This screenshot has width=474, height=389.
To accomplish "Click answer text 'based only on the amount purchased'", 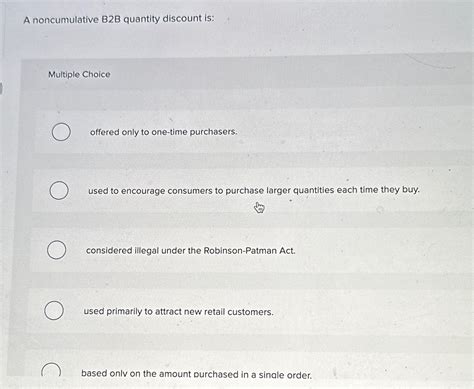I will coord(197,374).
